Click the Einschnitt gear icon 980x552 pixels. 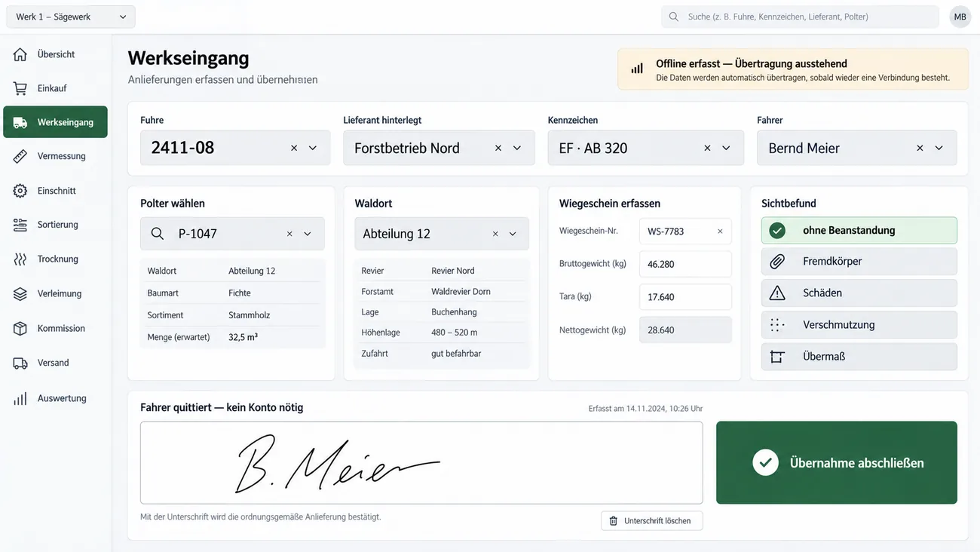point(20,191)
